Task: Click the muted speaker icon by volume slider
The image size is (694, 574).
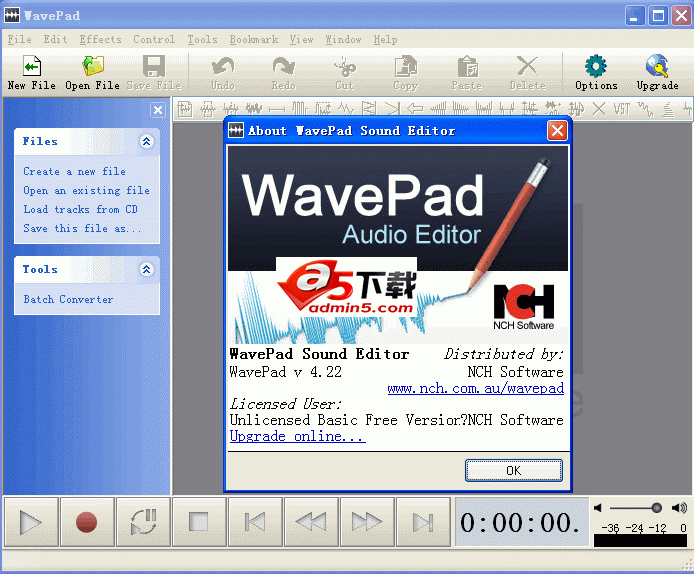Action: tap(598, 508)
